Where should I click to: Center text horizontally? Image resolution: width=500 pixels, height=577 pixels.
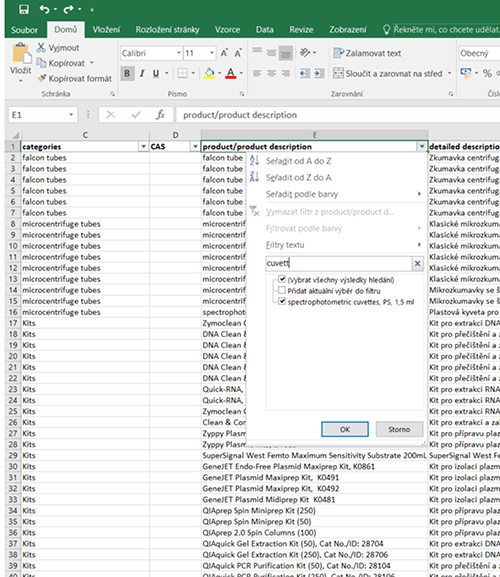click(x=272, y=73)
